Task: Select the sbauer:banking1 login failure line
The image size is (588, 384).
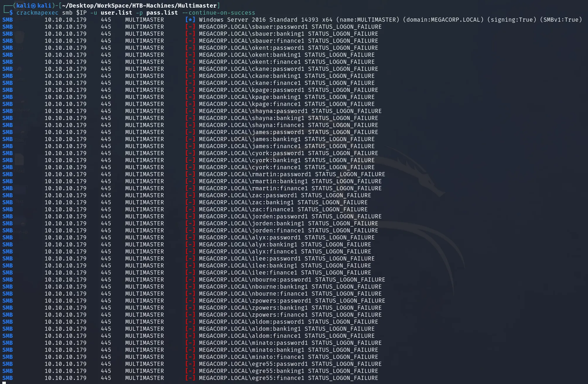Action: [288, 34]
